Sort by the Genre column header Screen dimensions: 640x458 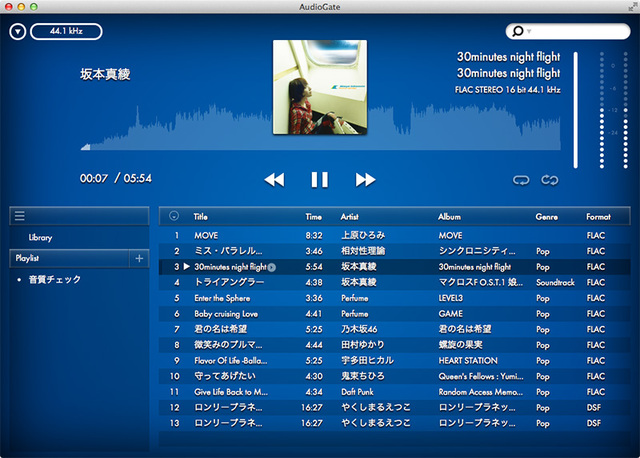(x=547, y=217)
